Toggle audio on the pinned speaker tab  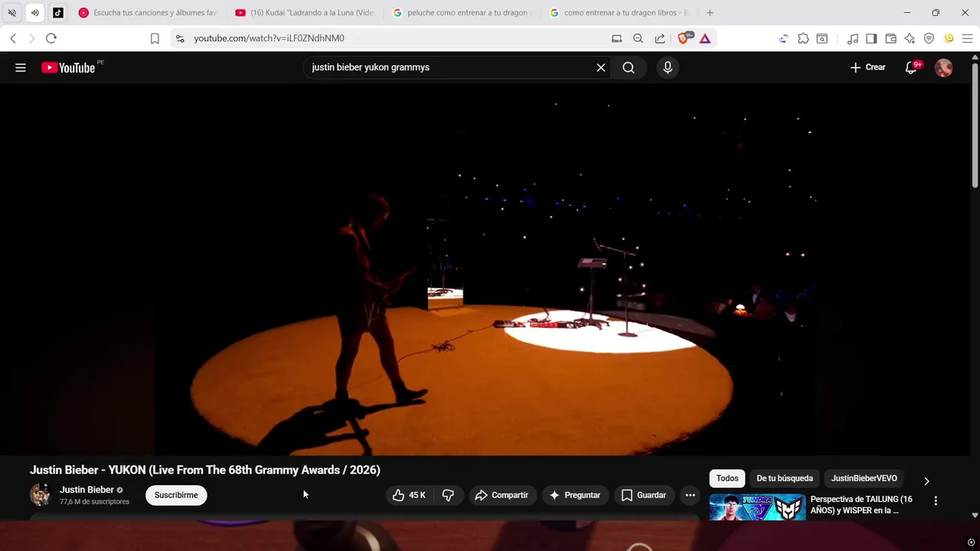[34, 12]
